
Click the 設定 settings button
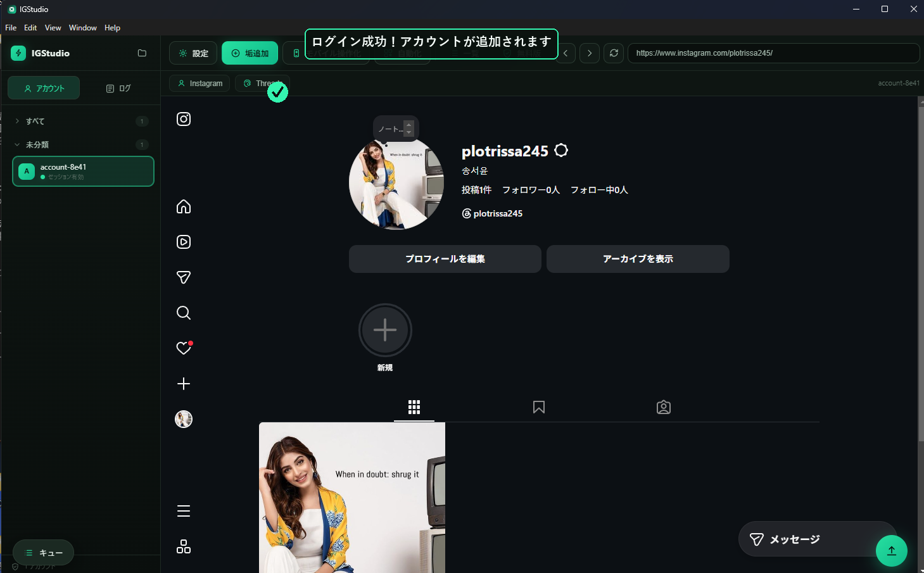click(193, 53)
